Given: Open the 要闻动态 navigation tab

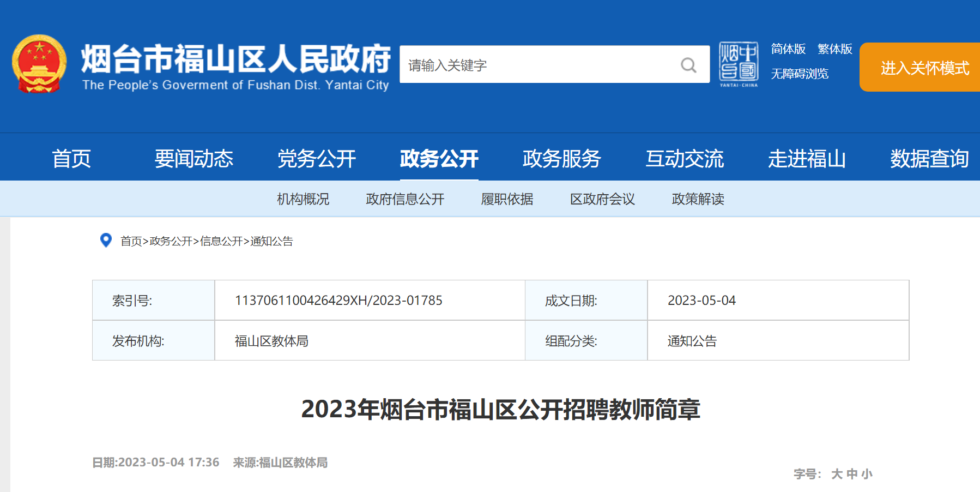Looking at the screenshot, I should (x=194, y=159).
